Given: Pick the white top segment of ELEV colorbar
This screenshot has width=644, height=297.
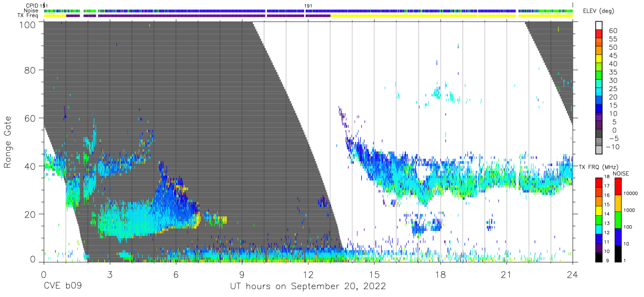Looking at the screenshot, I should 599,25.
